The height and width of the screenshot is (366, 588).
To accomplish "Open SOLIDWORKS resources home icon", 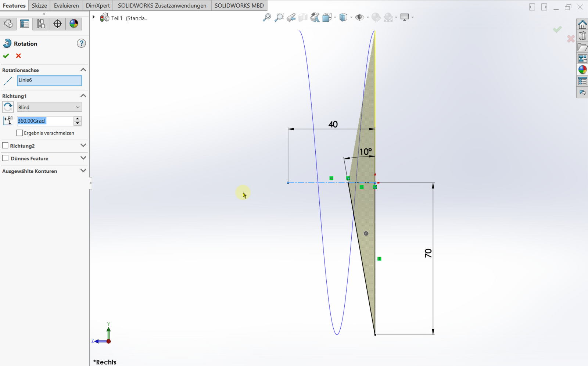I will click(582, 25).
